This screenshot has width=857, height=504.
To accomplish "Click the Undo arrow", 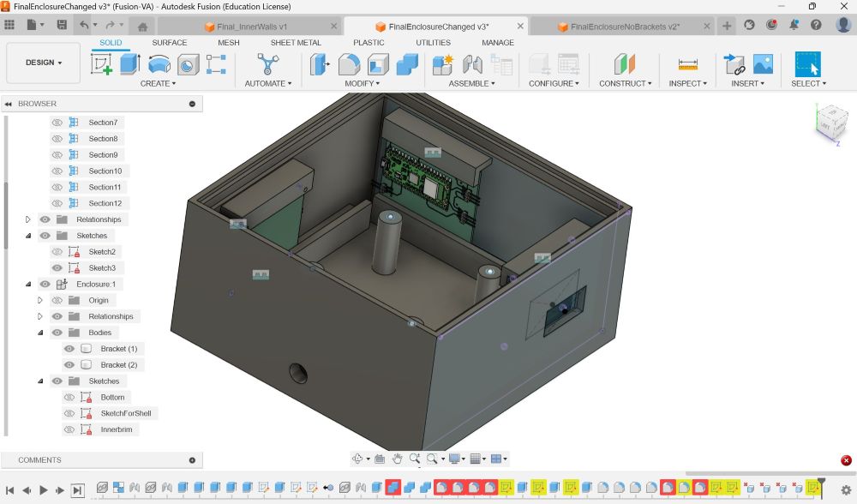I will 84,25.
